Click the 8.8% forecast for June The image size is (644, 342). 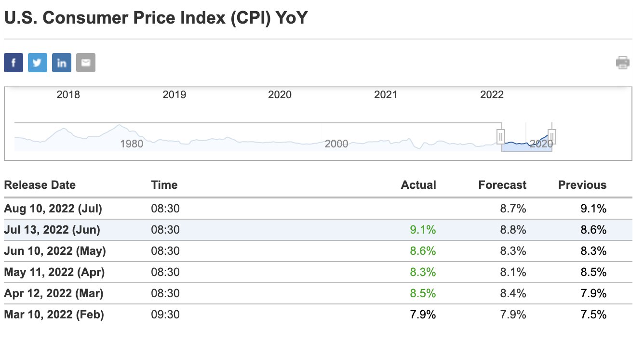click(513, 230)
